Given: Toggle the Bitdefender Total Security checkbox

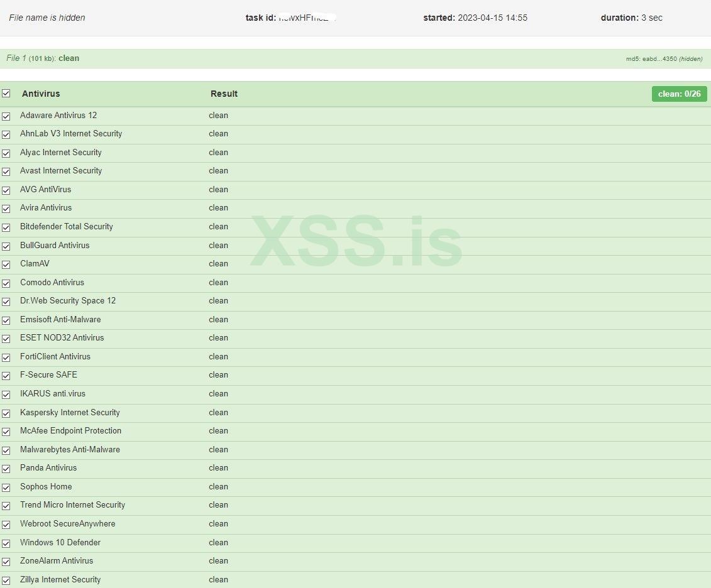Looking at the screenshot, I should (x=6, y=227).
